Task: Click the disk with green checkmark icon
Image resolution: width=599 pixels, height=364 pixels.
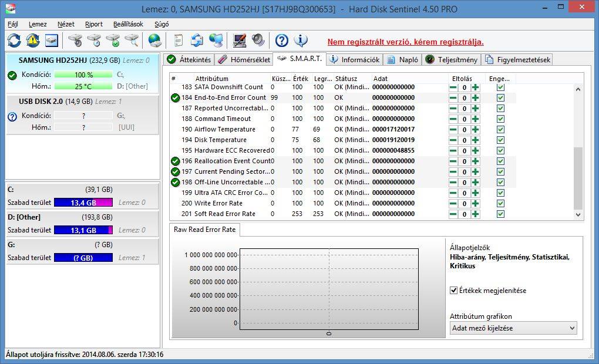Action: tap(113, 41)
